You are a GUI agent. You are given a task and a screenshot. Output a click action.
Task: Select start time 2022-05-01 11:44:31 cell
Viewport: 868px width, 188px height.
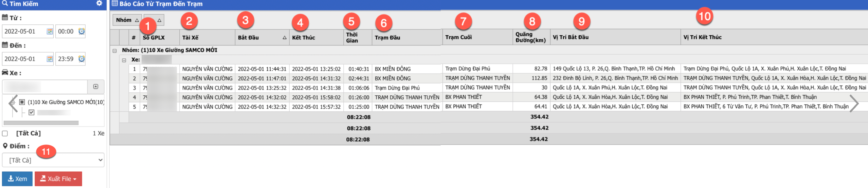click(262, 69)
